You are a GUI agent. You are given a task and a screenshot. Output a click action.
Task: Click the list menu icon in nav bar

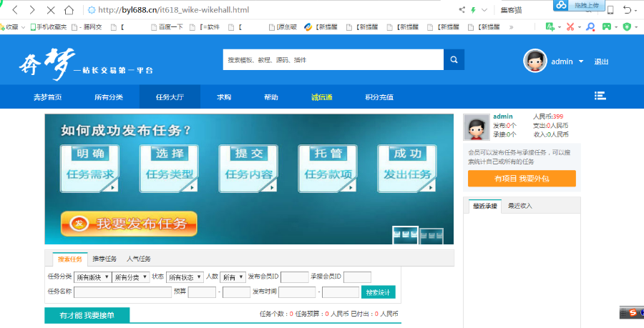coord(600,96)
